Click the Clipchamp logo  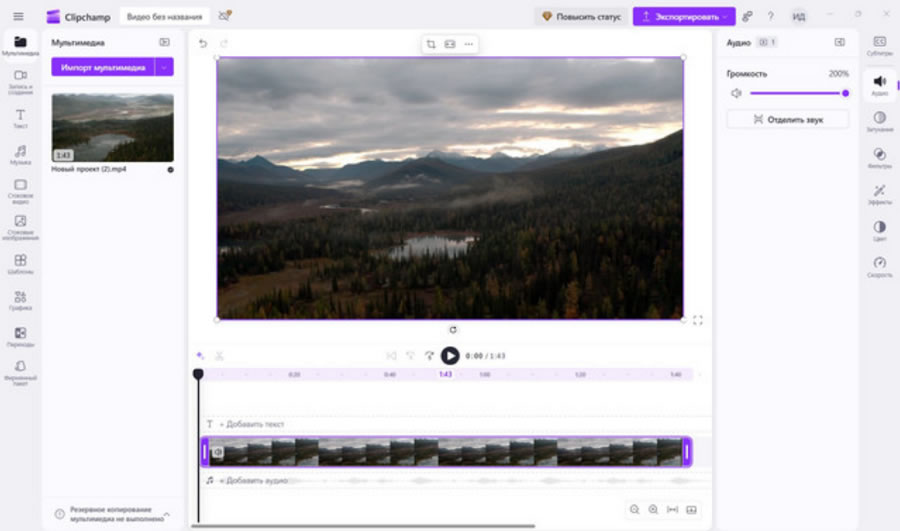pyautogui.click(x=53, y=17)
